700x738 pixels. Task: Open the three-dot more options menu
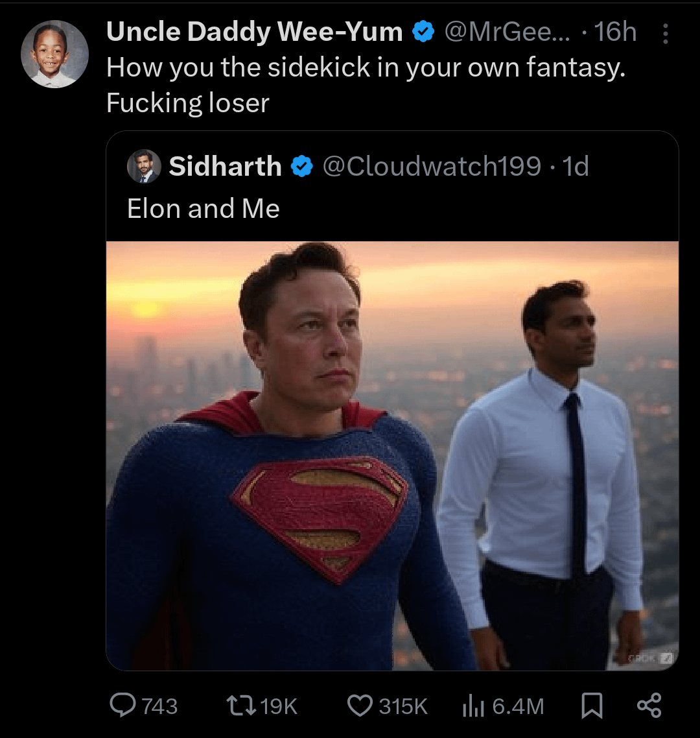point(665,34)
